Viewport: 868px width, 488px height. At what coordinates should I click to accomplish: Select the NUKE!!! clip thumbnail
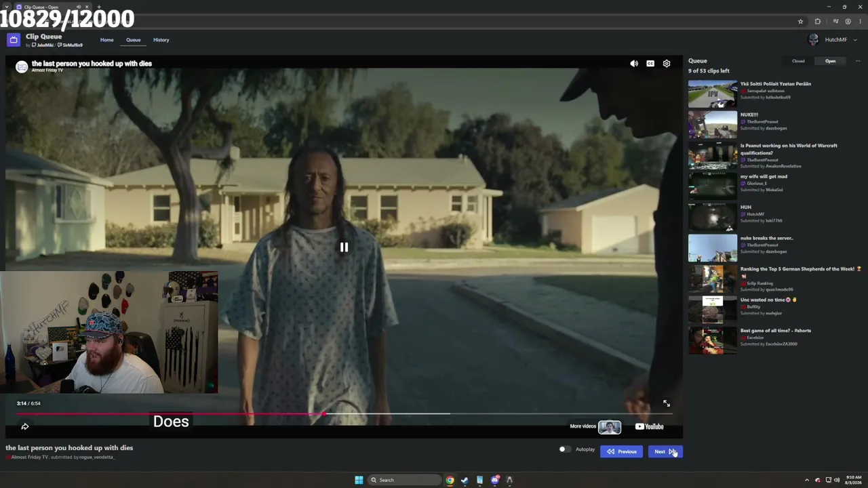coord(713,125)
